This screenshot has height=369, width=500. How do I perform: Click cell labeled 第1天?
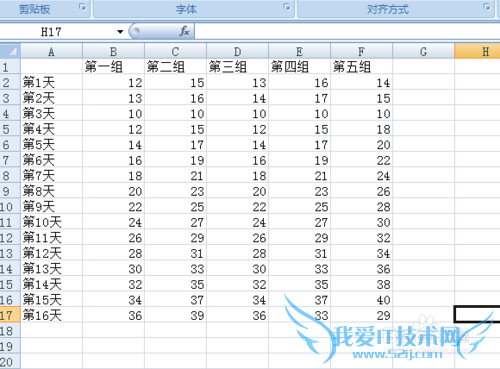coord(51,82)
